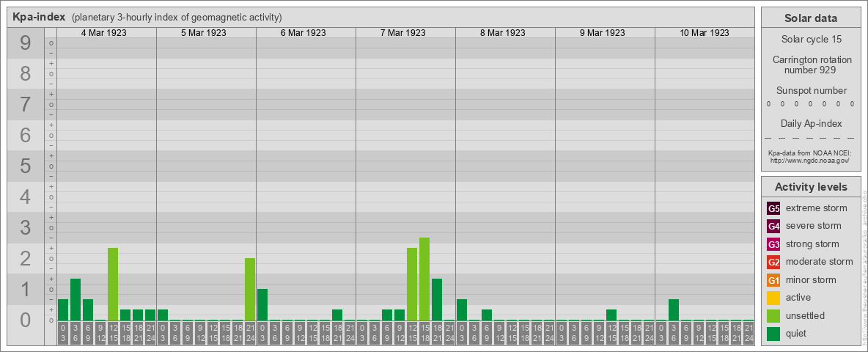Click the extreme storm legend label
The height and width of the screenshot is (352, 868).
tap(817, 208)
